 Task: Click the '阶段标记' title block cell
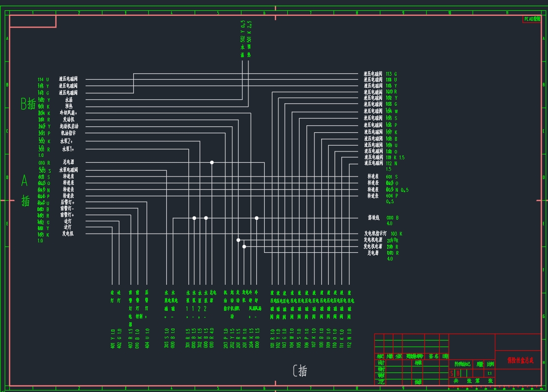click(462, 364)
